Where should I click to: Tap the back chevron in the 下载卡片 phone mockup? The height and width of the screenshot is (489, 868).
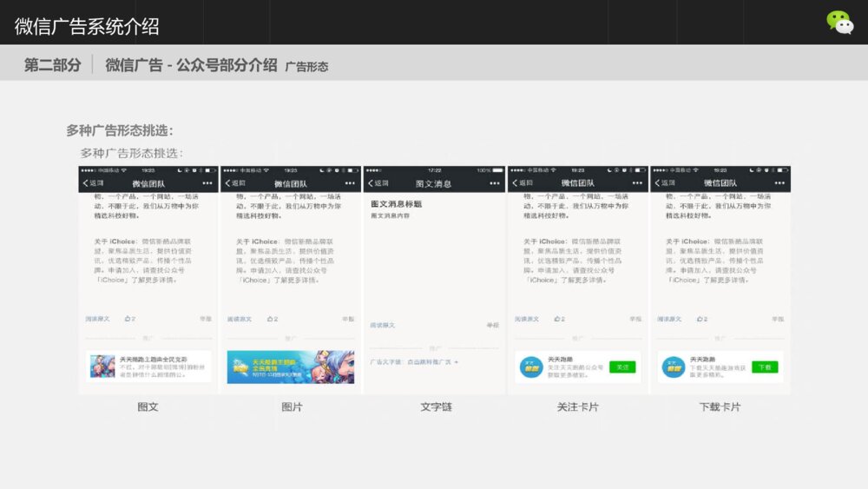(x=657, y=182)
